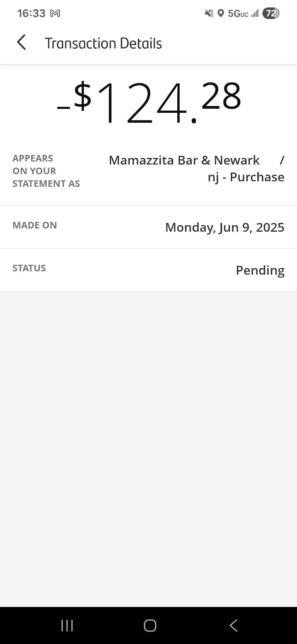Tap the Transaction Details page title
This screenshot has height=644, width=297.
103,43
